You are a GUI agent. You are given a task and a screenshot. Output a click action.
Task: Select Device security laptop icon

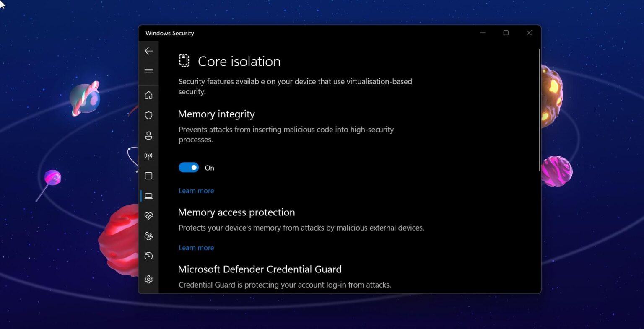pyautogui.click(x=148, y=196)
